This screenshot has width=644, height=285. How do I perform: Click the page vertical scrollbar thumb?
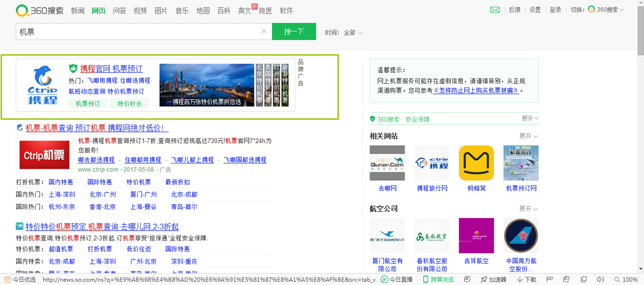click(x=640, y=30)
